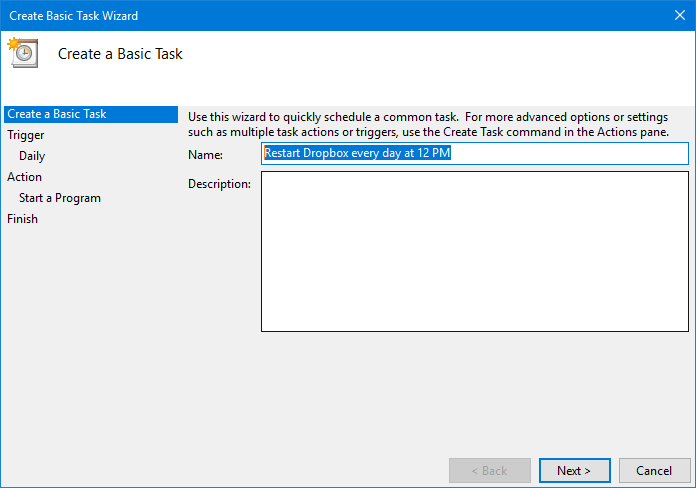Select the Daily sub-step in sidebar
The height and width of the screenshot is (488, 696).
pyautogui.click(x=32, y=156)
